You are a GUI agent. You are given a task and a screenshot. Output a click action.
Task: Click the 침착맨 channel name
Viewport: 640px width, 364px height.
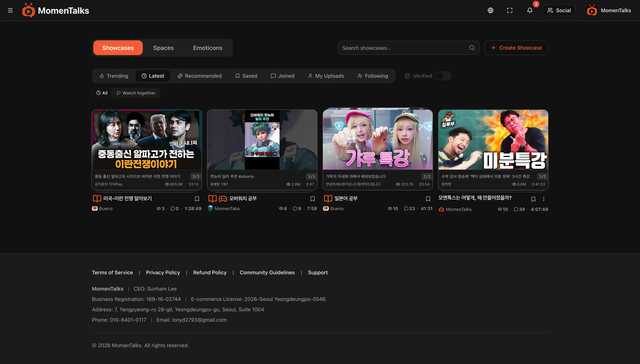click(x=446, y=184)
